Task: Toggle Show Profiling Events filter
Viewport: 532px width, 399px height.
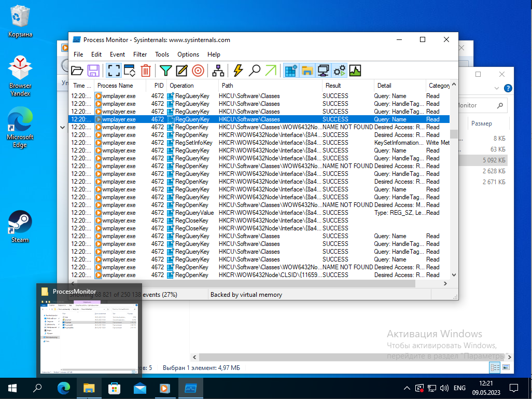Action: (x=355, y=71)
